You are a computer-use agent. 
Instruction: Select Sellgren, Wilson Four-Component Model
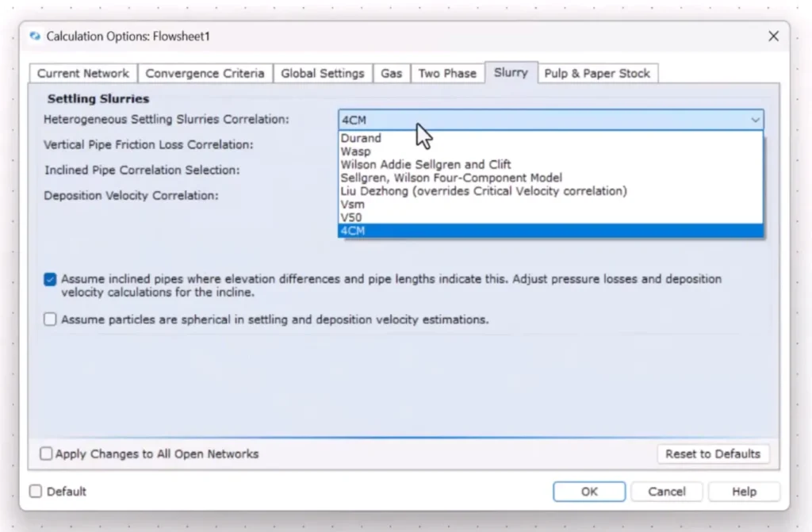(451, 178)
